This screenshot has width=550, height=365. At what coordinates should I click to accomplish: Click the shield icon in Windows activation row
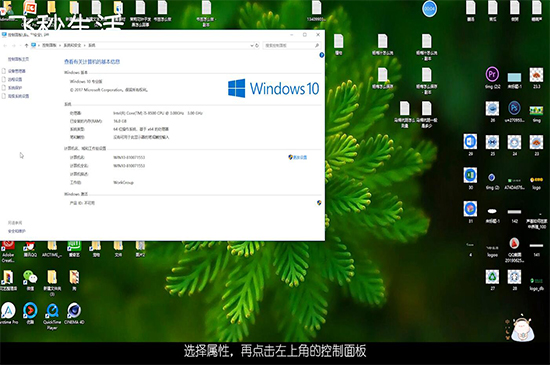(x=319, y=203)
